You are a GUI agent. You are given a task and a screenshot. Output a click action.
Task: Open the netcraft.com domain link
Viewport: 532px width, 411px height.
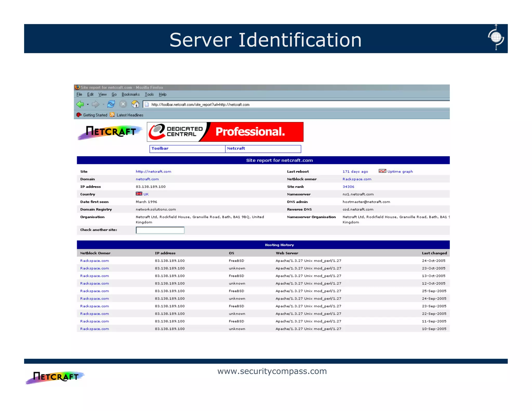pyautogui.click(x=147, y=179)
